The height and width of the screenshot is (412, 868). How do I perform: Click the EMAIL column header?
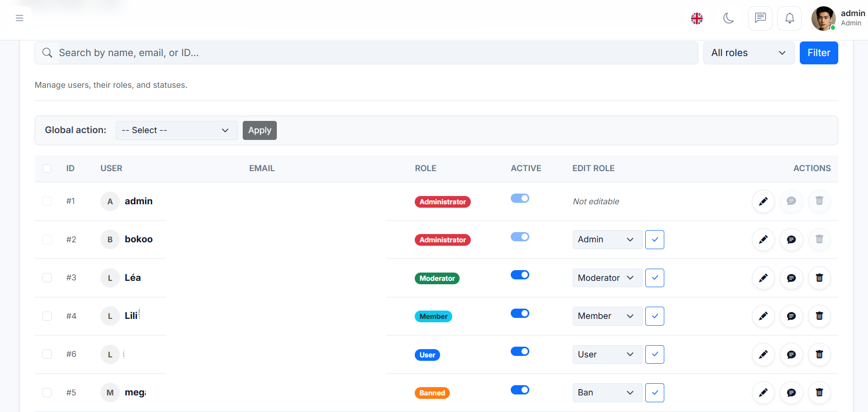262,168
